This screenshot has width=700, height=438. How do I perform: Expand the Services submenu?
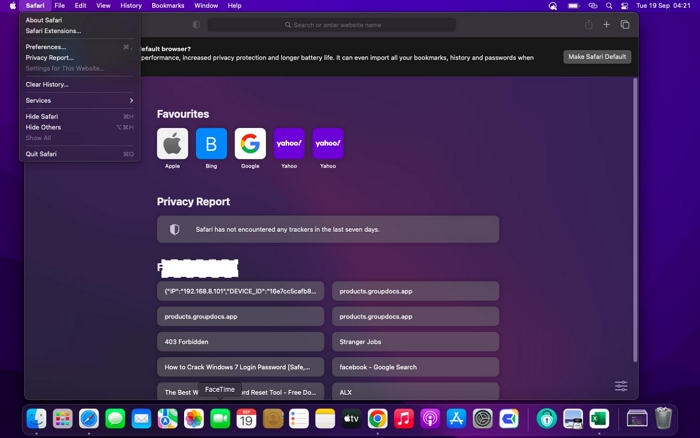click(79, 100)
